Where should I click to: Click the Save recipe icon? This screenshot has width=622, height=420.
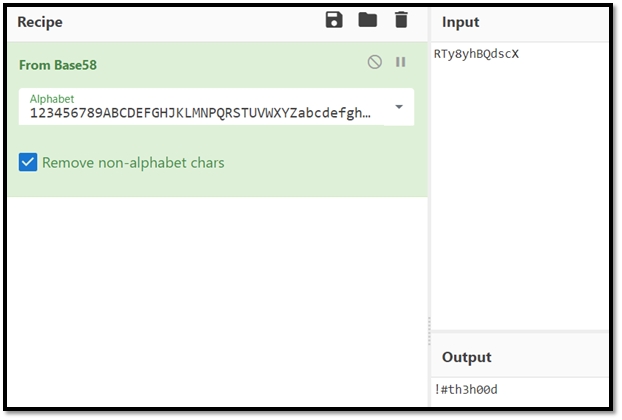tap(335, 20)
